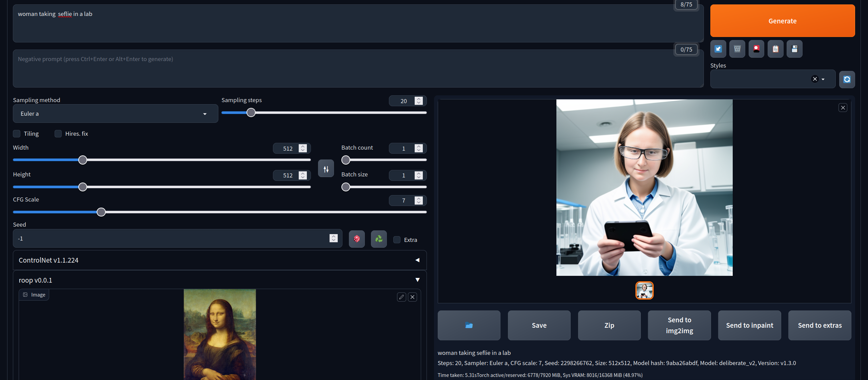The width and height of the screenshot is (868, 380).
Task: Enable the Tiling checkbox
Action: coord(17,134)
